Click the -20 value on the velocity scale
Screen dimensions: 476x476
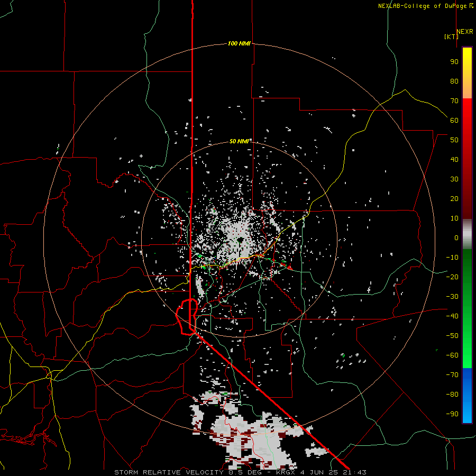coord(452,277)
